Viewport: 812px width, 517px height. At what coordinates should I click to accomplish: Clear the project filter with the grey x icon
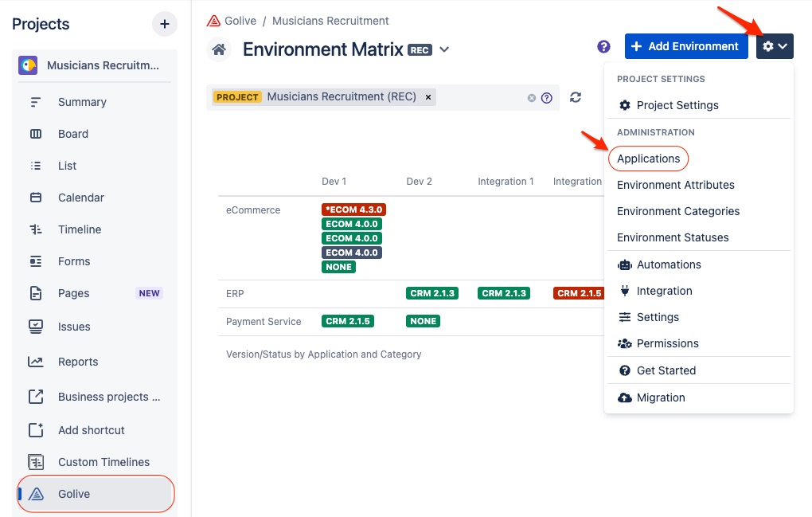coord(532,98)
